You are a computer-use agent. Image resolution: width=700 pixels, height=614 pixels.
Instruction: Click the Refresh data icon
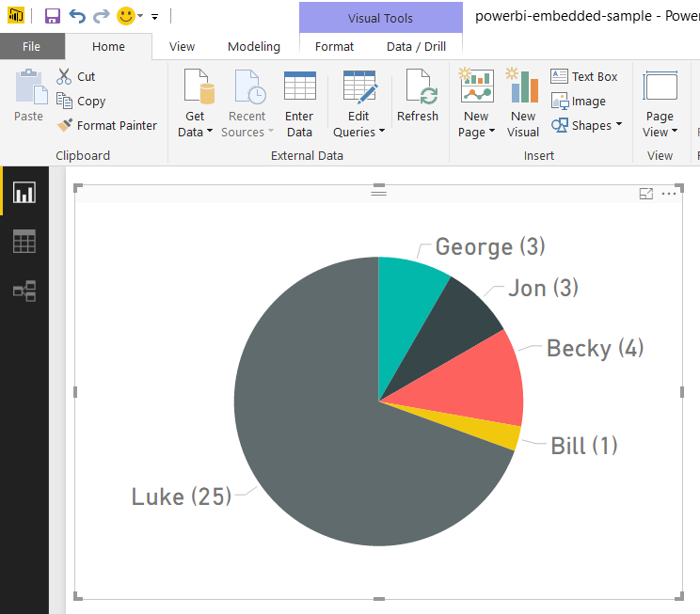tap(418, 87)
